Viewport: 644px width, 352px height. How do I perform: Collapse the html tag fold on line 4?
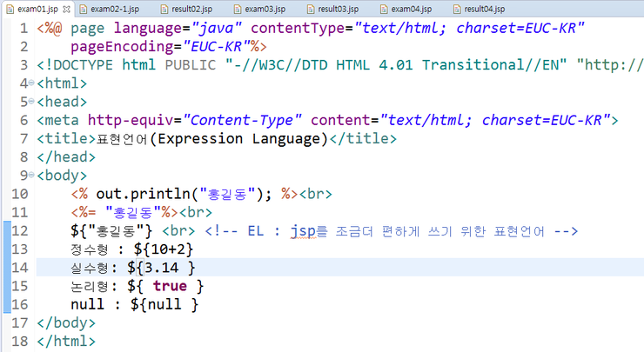click(31, 83)
